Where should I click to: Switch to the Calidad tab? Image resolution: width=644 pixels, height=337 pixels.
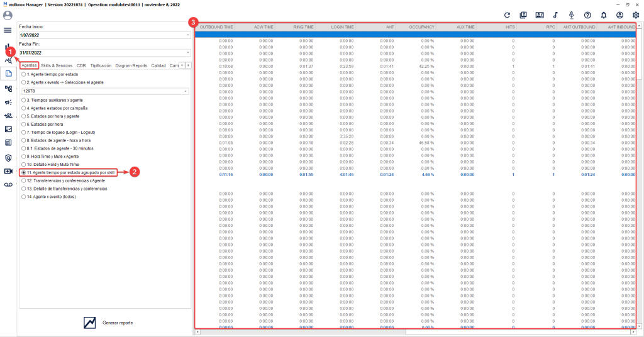click(x=158, y=65)
